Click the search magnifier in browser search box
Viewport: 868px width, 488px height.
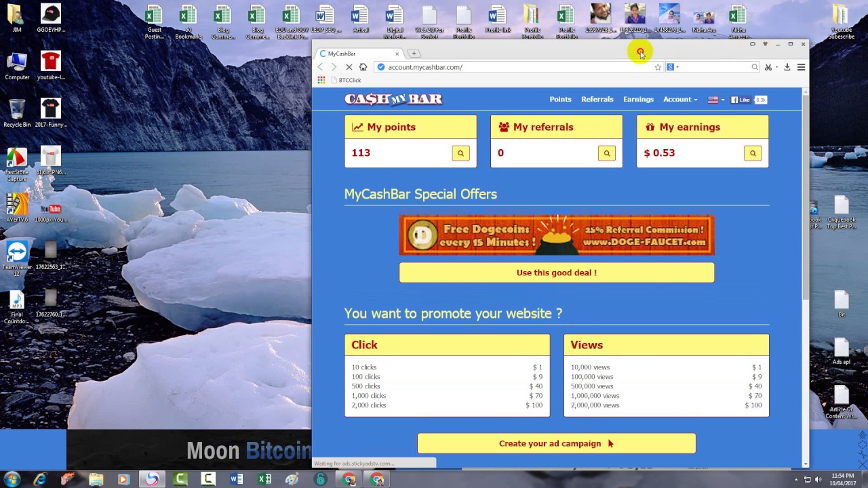click(755, 67)
